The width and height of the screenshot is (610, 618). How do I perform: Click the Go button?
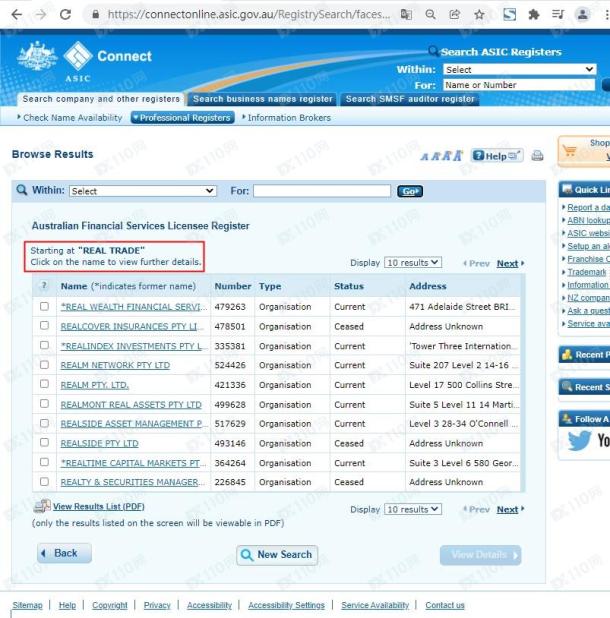410,191
